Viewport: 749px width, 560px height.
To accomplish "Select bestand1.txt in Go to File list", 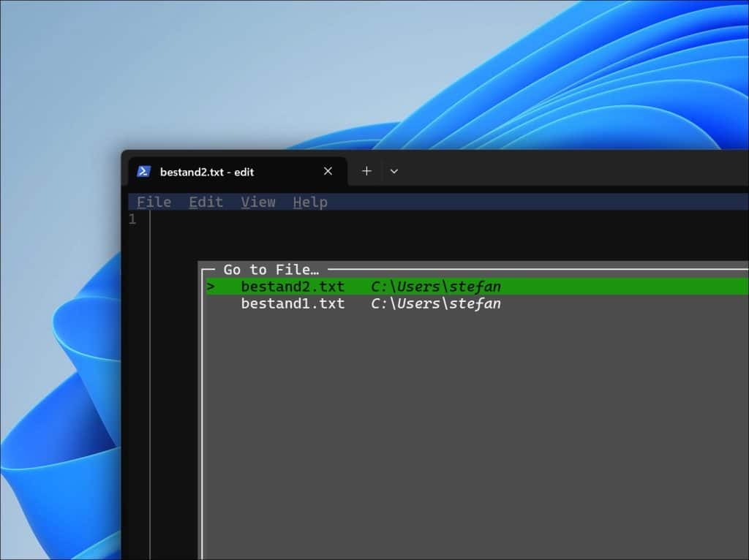I will click(477, 303).
